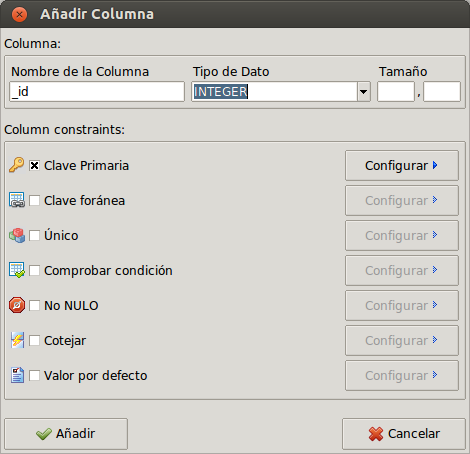470x454 pixels.
Task: Click the Clave Primaria label text
Action: 86,166
